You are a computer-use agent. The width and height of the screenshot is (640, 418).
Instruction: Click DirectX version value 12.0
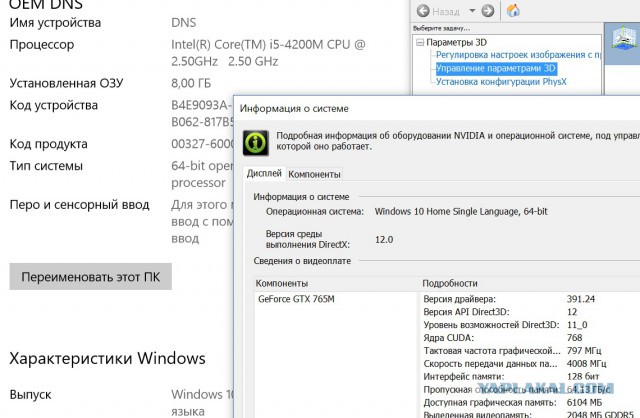click(x=384, y=240)
